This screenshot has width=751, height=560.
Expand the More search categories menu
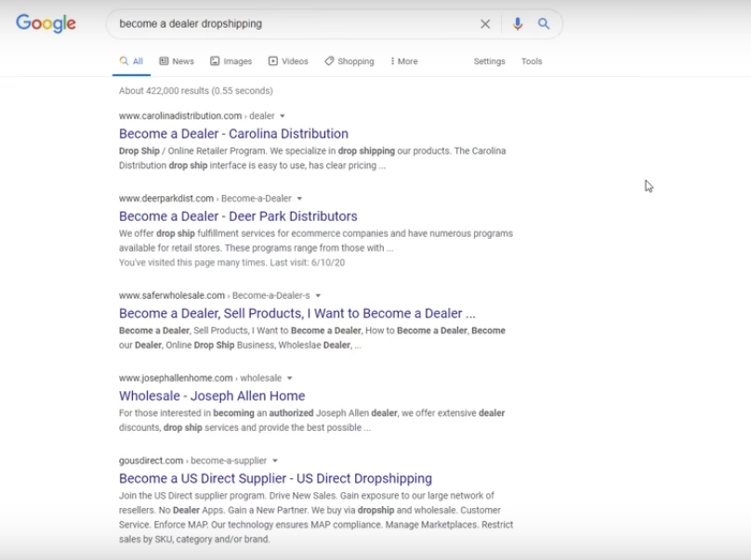(404, 61)
